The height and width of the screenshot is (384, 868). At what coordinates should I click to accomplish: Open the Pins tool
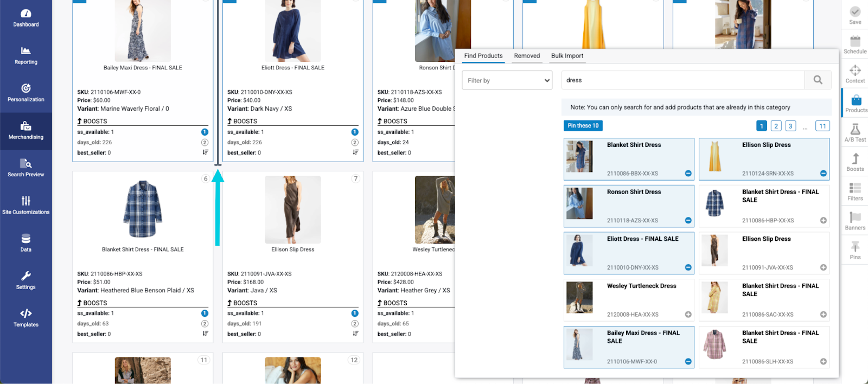[x=855, y=250]
